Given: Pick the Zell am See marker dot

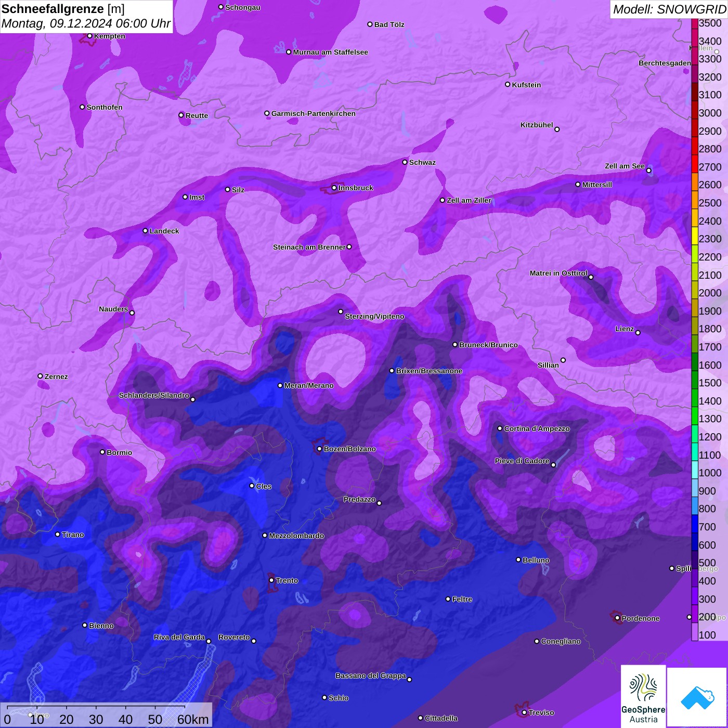Looking at the screenshot, I should pos(648,171).
